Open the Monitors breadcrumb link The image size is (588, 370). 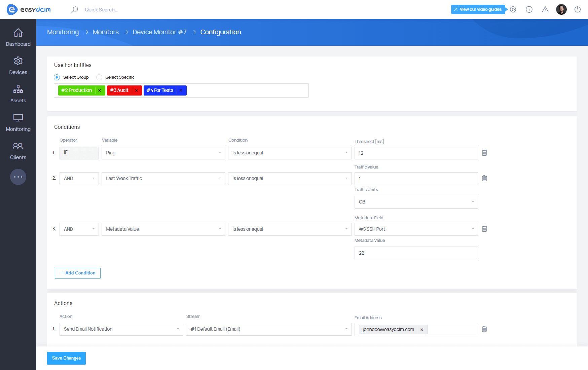tap(106, 32)
